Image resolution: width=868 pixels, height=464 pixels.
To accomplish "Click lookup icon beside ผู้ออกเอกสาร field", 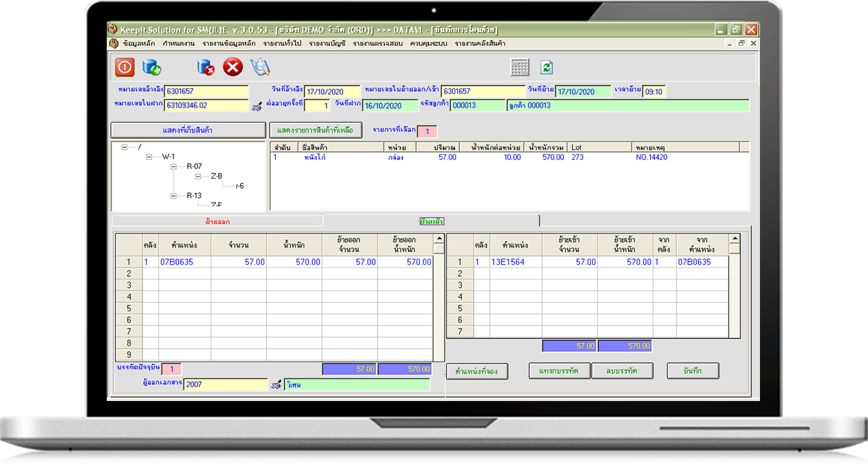I will (276, 385).
